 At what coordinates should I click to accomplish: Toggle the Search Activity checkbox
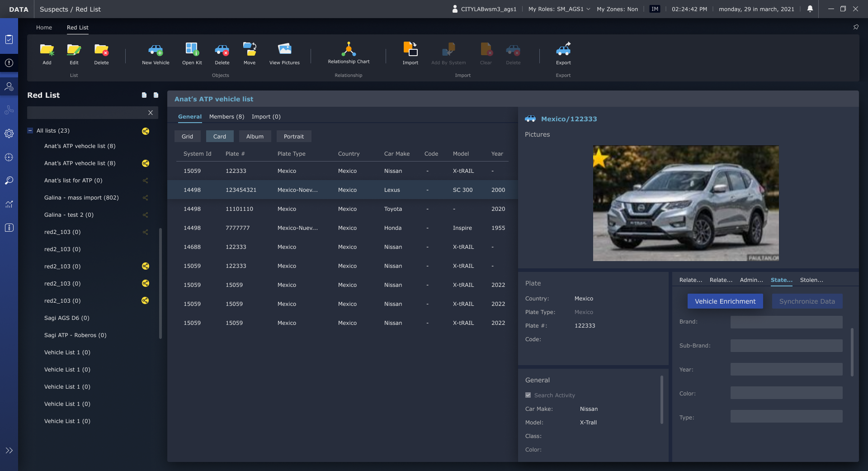coord(528,395)
